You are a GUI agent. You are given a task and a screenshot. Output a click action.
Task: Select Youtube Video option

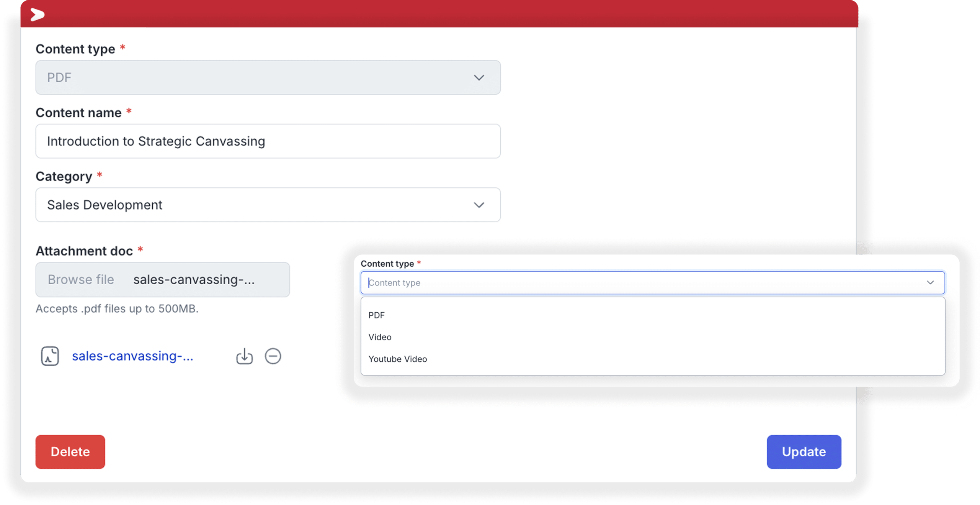coord(397,359)
